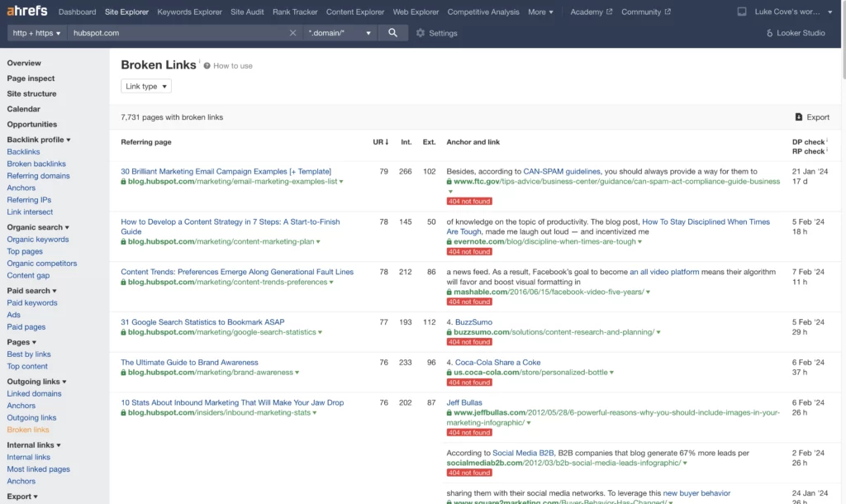Select Broken links in sidebar
Image resolution: width=846 pixels, height=504 pixels.
28,430
